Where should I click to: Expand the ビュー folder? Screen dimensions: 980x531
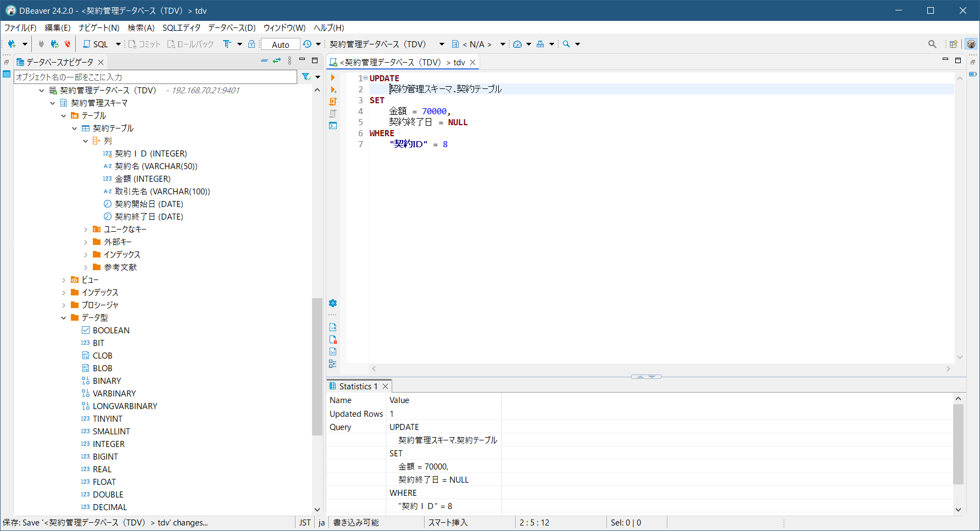(x=64, y=280)
